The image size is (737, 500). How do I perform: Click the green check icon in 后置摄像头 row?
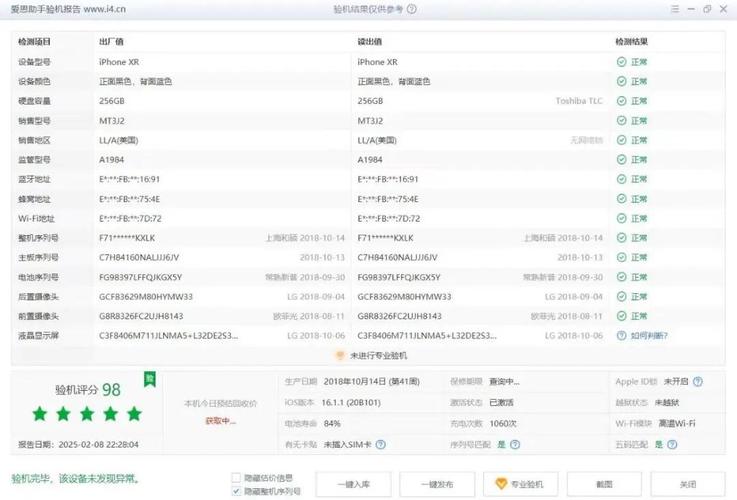pos(621,297)
